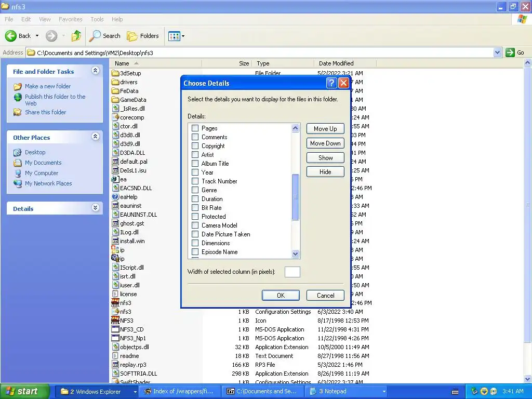Collapse the File and Folder Tasks panel
This screenshot has height=399, width=532.
coord(96,71)
